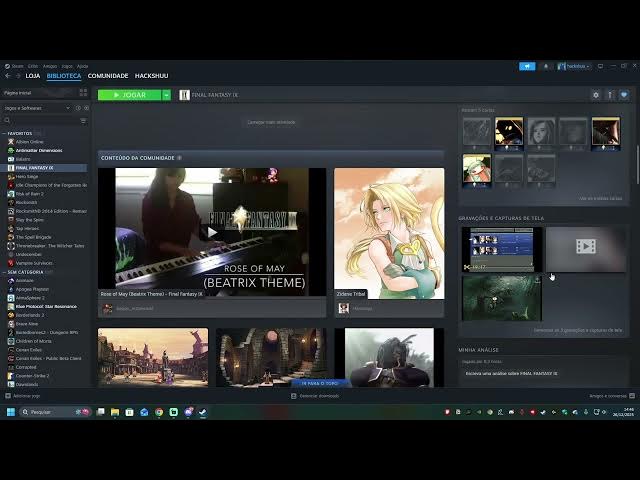
Task: Open the black mage Vivi trading card
Action: 509,133
